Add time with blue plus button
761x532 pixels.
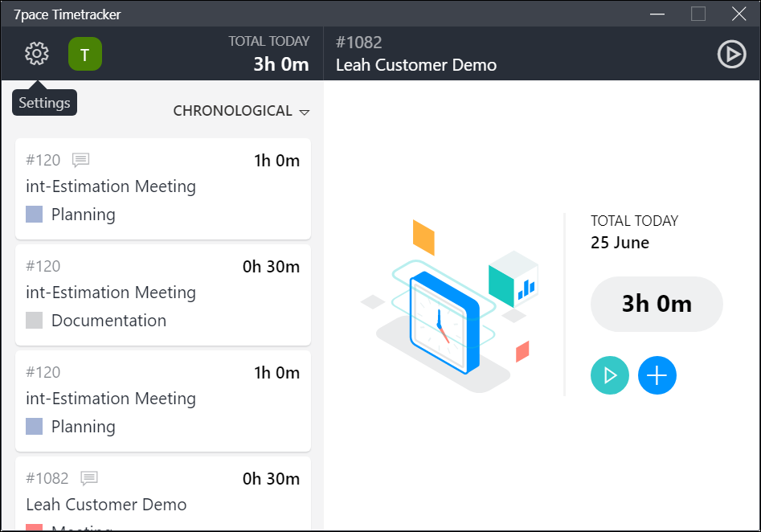click(x=657, y=375)
